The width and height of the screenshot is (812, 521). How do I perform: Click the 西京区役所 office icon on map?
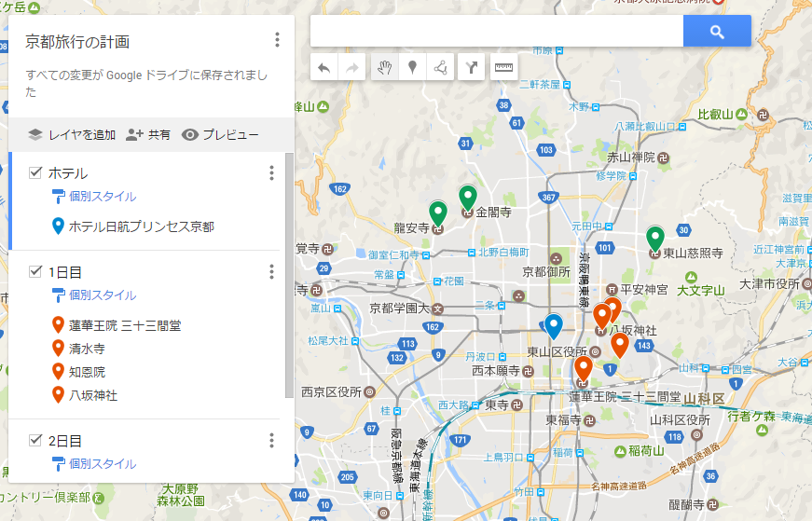coord(370,392)
